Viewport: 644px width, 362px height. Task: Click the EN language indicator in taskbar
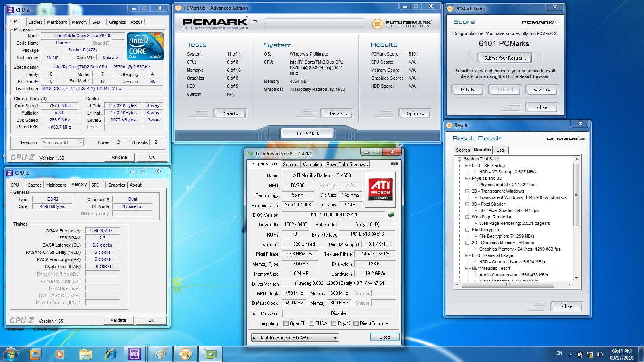point(559,353)
